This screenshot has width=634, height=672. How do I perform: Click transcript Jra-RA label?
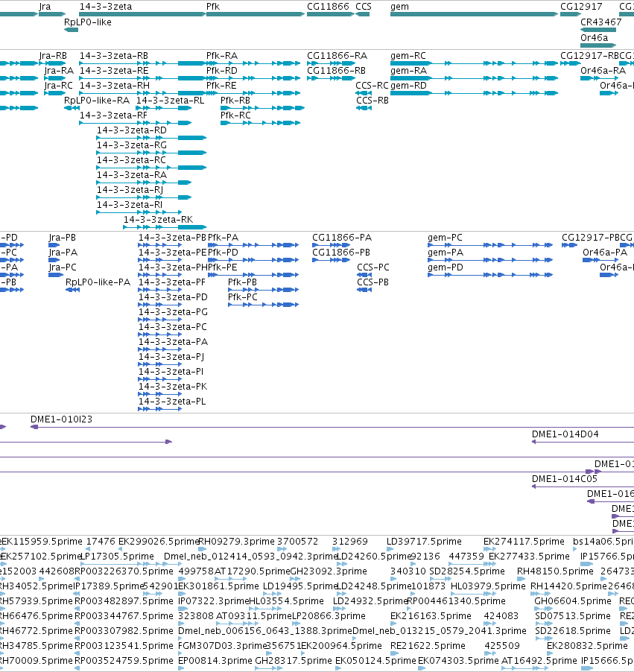pos(59,71)
